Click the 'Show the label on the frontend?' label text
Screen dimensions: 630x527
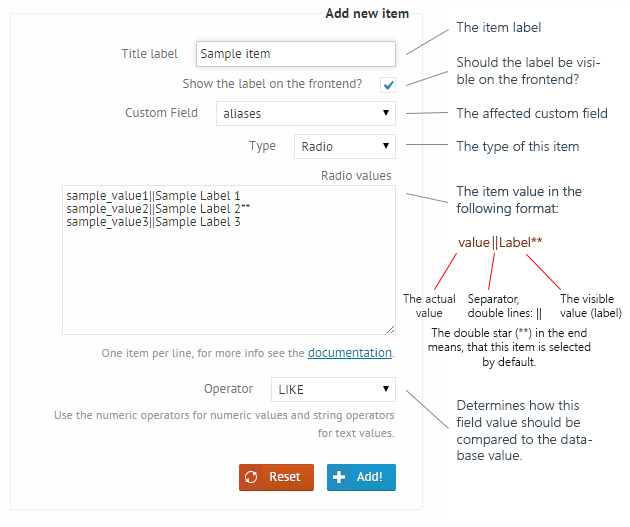273,84
